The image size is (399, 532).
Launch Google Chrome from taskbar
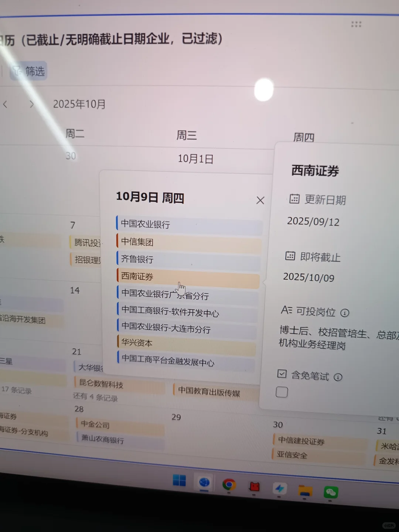point(229,485)
